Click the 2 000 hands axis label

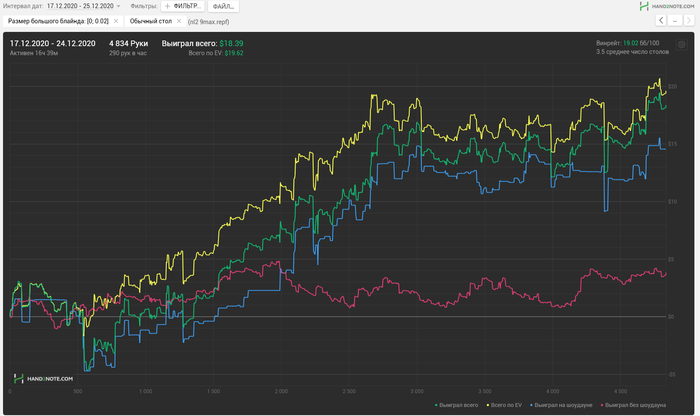coord(281,391)
